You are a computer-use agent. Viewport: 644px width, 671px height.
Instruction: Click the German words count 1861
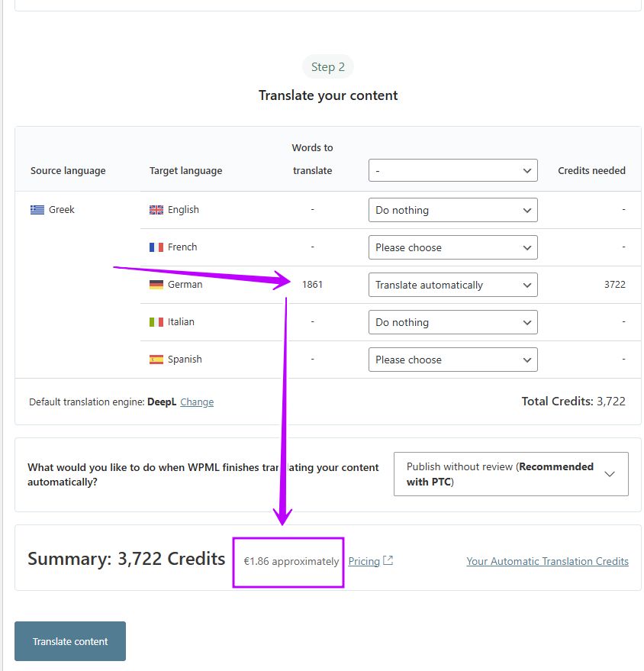pyautogui.click(x=312, y=285)
